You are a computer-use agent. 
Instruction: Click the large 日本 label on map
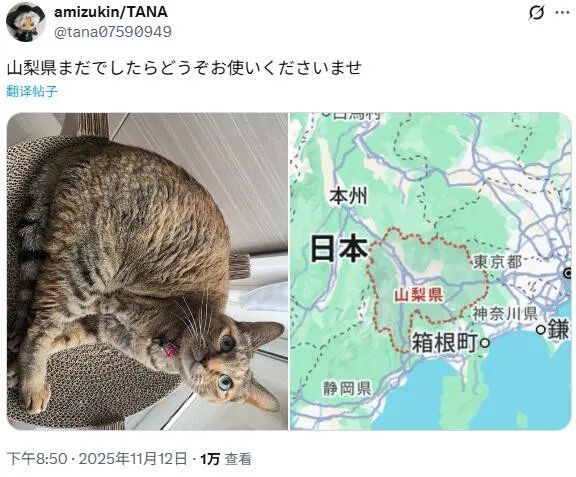click(x=339, y=248)
